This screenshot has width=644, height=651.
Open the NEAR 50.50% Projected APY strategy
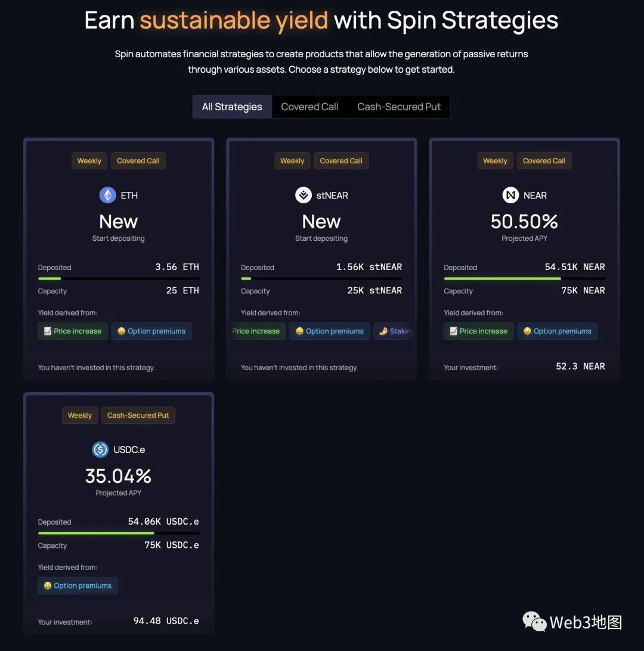click(x=524, y=222)
